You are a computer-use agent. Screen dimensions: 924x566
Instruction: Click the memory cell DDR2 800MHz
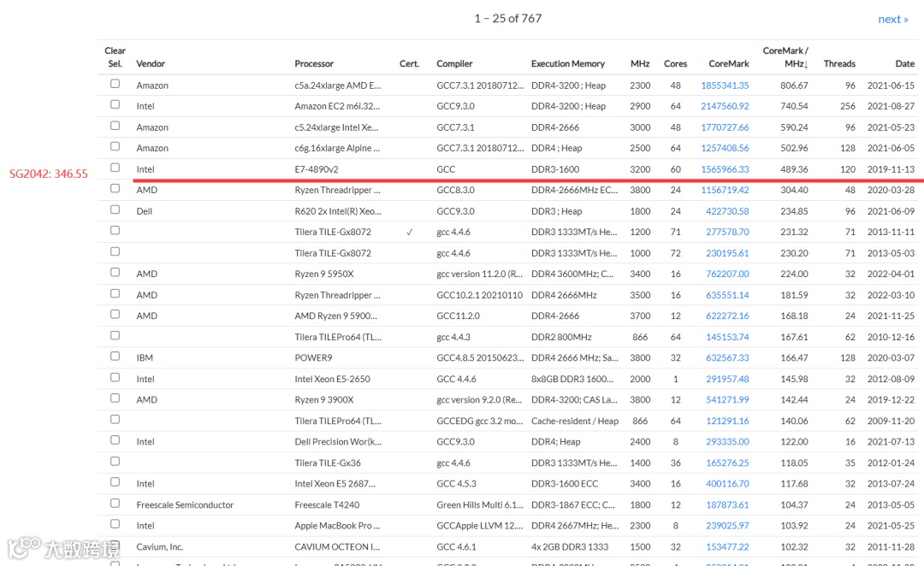[561, 337]
